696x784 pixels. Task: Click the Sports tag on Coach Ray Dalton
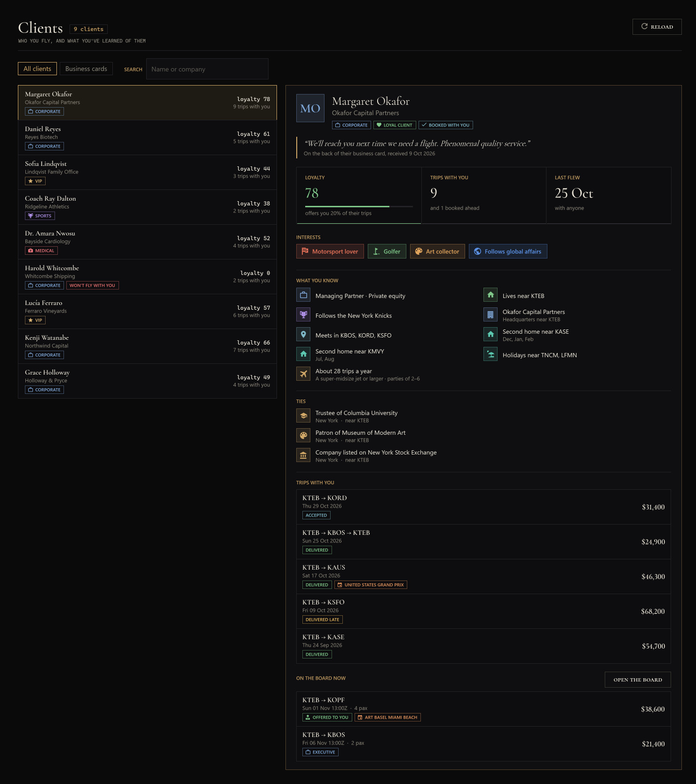pyautogui.click(x=40, y=216)
